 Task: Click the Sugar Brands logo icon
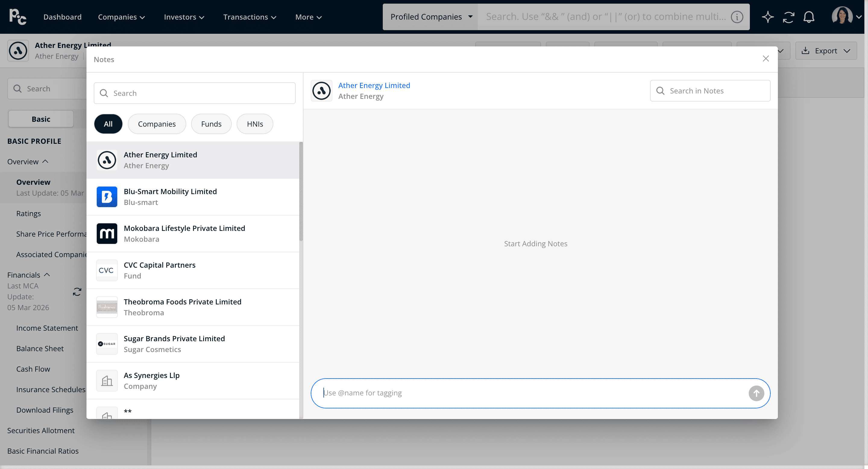[107, 344]
